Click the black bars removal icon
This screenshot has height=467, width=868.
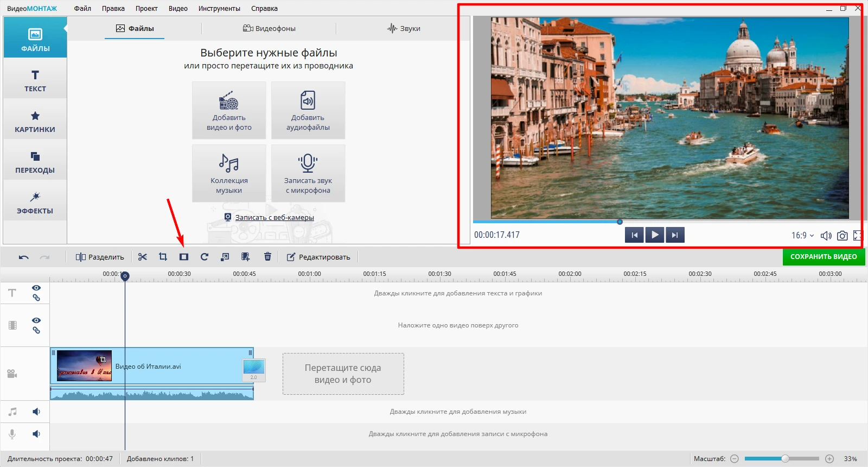184,257
